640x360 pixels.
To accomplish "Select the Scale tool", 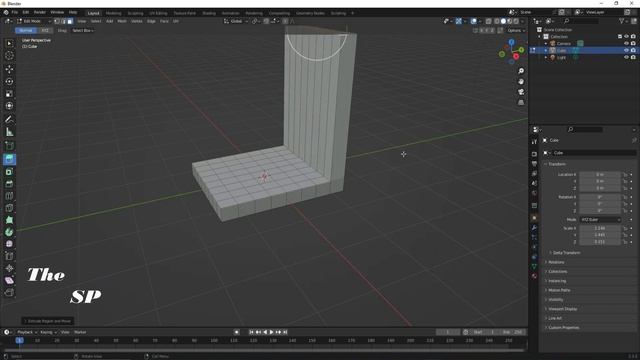I will 9,93.
